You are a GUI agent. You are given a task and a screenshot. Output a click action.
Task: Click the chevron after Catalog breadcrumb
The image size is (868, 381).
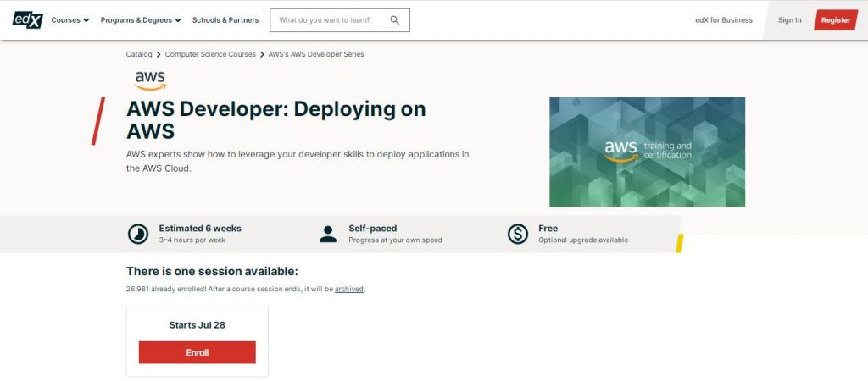pyautogui.click(x=159, y=54)
